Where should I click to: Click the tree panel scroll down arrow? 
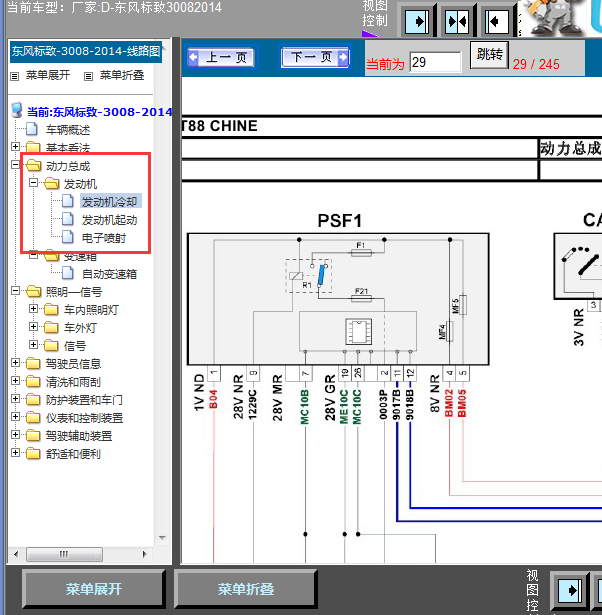(162, 538)
